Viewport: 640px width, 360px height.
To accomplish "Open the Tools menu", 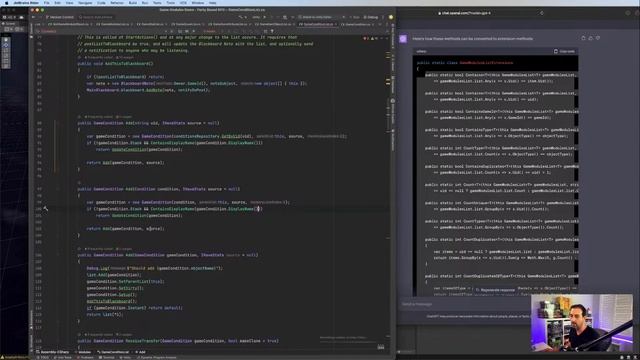I will click(x=171, y=3).
